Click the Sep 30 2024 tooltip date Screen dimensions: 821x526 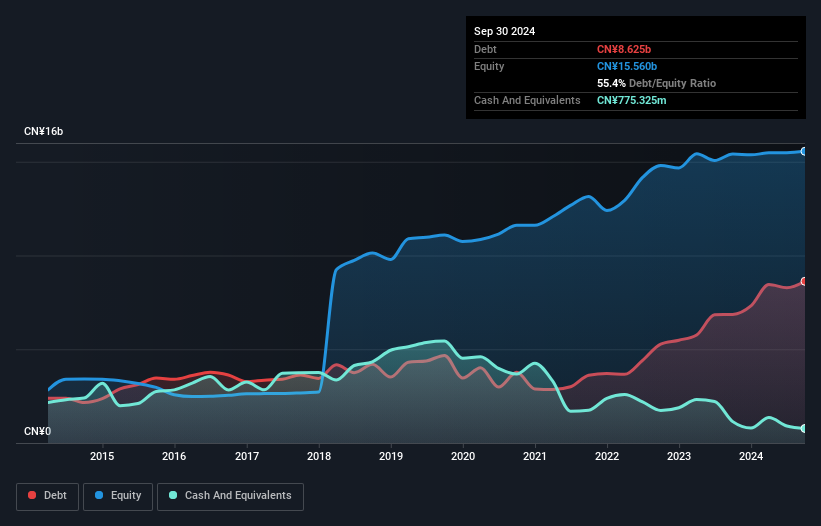(x=504, y=31)
